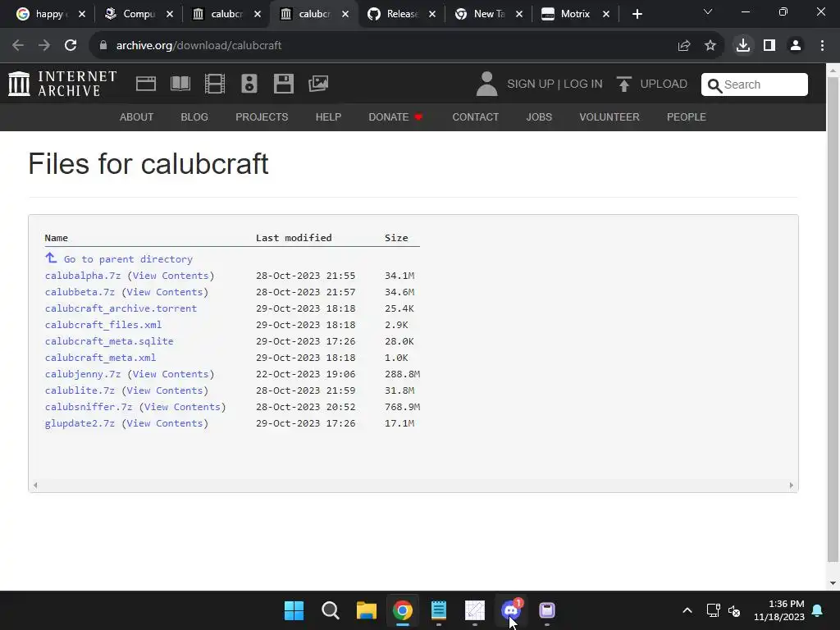Open the PROJECTS menu item
This screenshot has width=840, height=630.
pyautogui.click(x=262, y=116)
